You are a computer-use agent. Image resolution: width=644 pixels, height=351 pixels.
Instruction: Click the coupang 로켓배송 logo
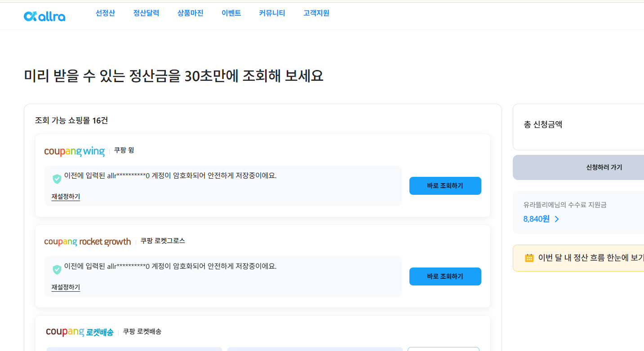pyautogui.click(x=80, y=332)
